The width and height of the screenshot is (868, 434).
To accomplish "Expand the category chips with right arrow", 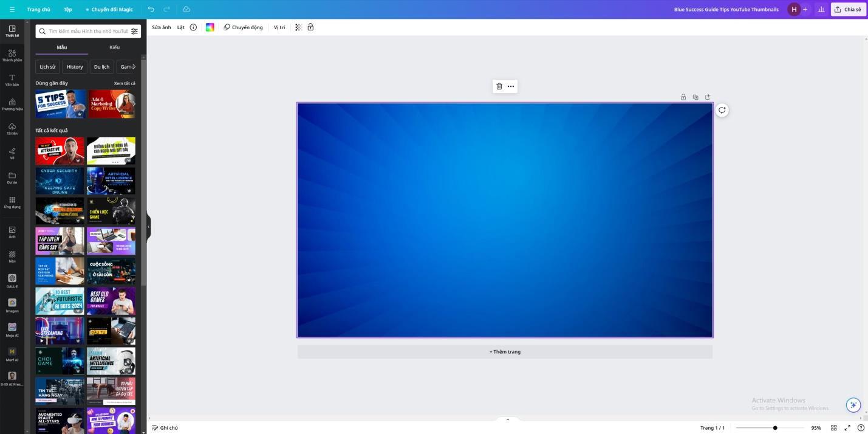I will [x=134, y=67].
